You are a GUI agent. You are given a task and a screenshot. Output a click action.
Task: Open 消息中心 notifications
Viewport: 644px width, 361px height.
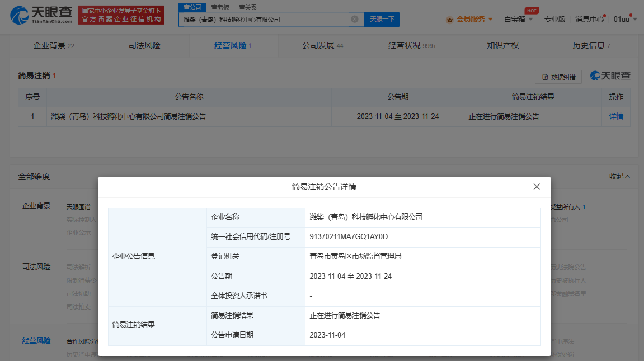(x=589, y=19)
